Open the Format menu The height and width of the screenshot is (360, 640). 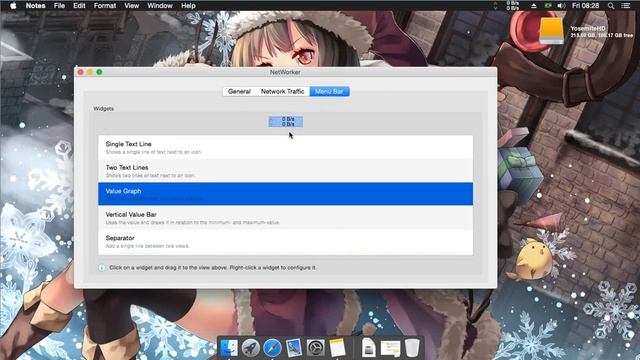(105, 6)
